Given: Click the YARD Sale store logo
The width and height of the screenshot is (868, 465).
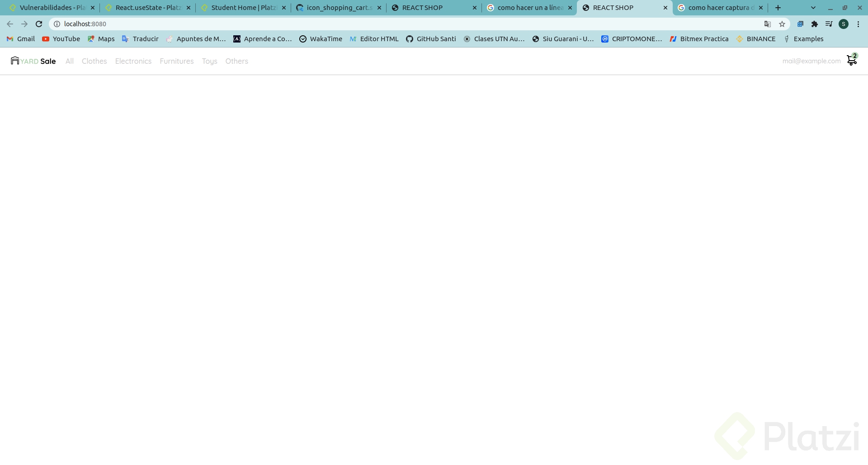Looking at the screenshot, I should click(33, 61).
